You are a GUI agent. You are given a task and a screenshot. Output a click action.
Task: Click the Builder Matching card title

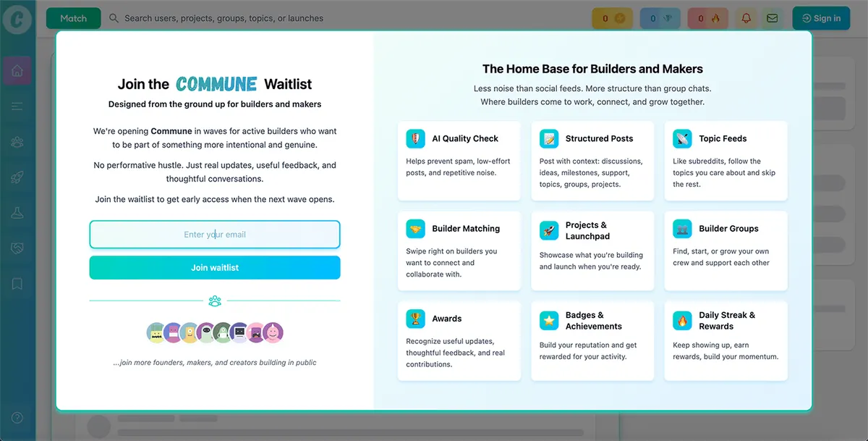pyautogui.click(x=466, y=229)
